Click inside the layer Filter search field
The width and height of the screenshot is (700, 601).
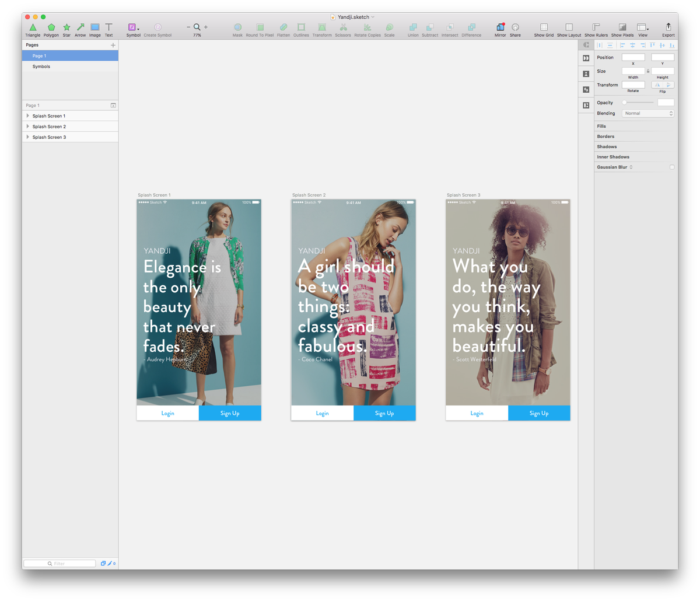coord(60,563)
